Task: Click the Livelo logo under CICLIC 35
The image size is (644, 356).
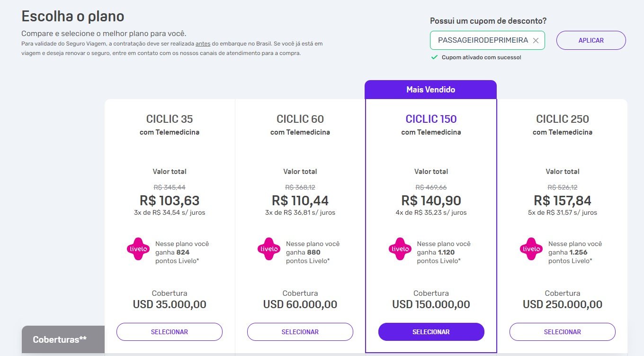Action: (138, 249)
